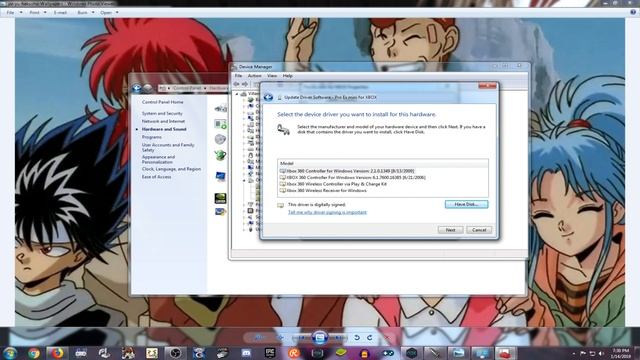Select Xbox 360 Wireless Controller via Play & Charge Kit

click(x=333, y=184)
